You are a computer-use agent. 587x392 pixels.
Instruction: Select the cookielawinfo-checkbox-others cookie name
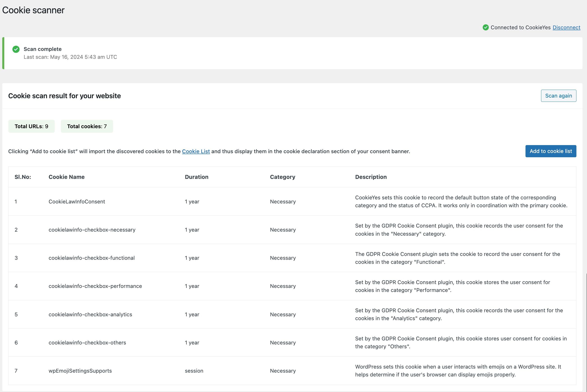coord(87,342)
